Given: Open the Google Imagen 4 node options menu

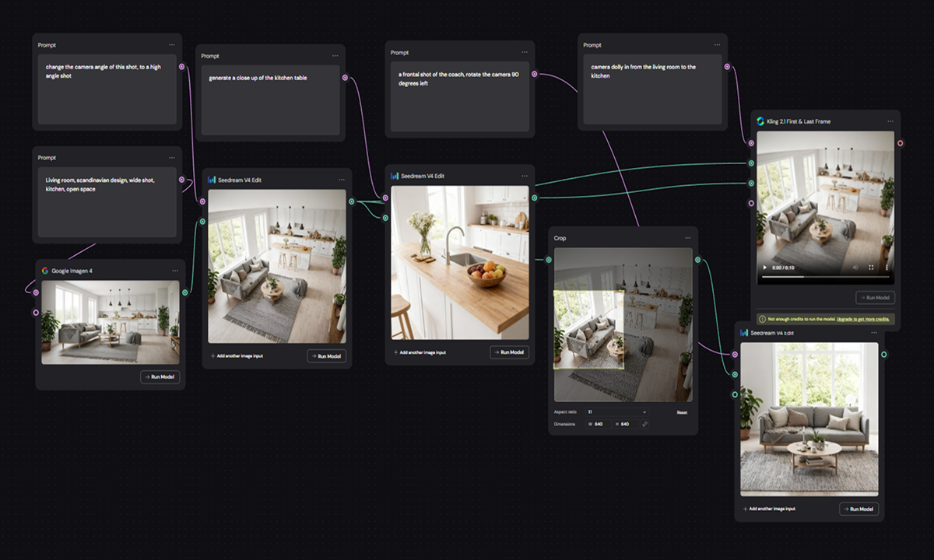Looking at the screenshot, I should click(174, 271).
